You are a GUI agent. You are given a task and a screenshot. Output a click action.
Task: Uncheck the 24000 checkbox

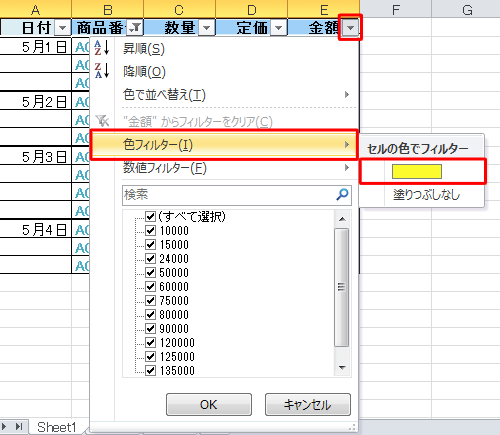point(151,259)
